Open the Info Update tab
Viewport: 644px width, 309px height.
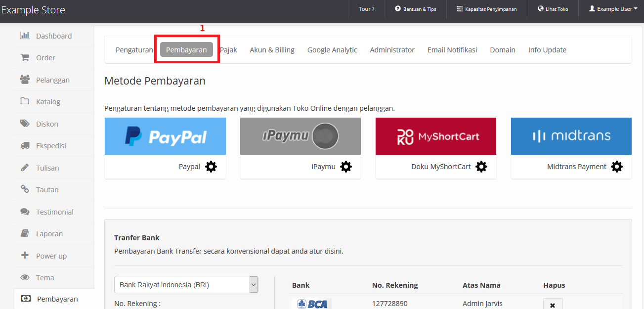coord(547,50)
